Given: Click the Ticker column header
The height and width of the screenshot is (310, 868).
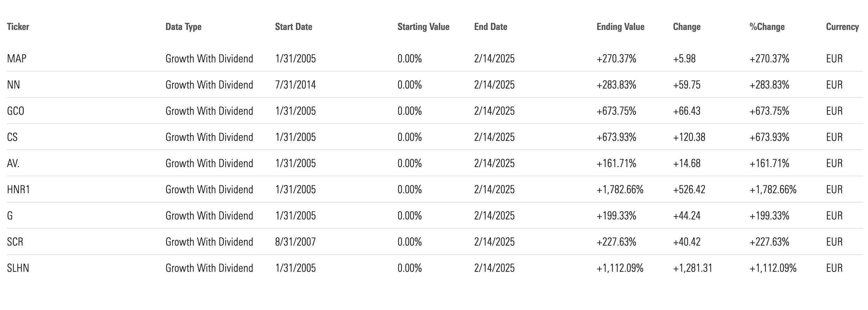Looking at the screenshot, I should 18,27.
